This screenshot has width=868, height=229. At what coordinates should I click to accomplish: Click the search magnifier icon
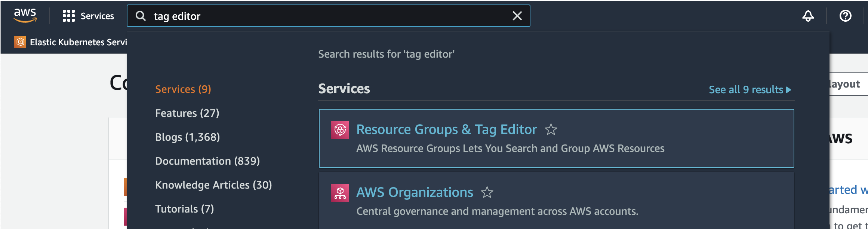tap(140, 16)
